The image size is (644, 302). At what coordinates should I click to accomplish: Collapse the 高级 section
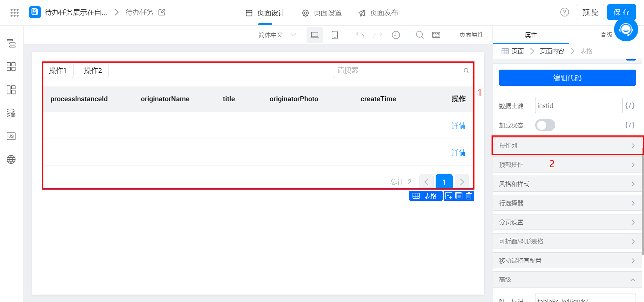pyautogui.click(x=567, y=280)
